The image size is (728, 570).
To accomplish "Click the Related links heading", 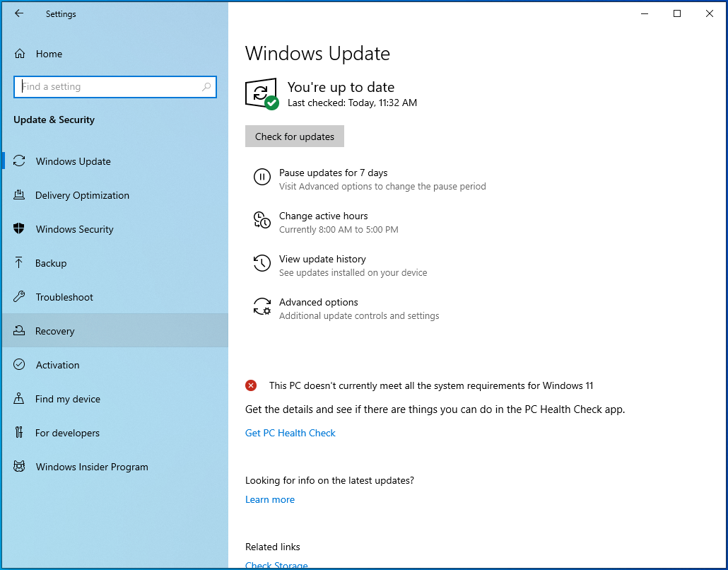I will (x=273, y=547).
